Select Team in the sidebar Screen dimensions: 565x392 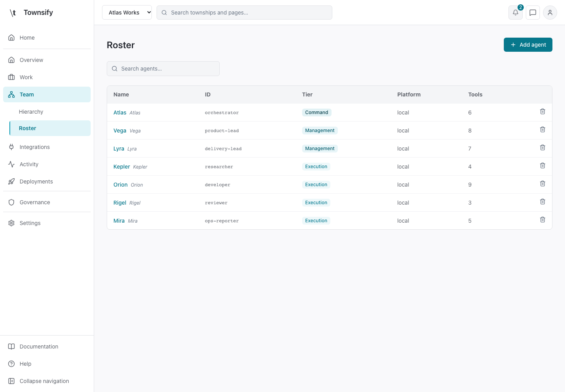[x=47, y=94]
